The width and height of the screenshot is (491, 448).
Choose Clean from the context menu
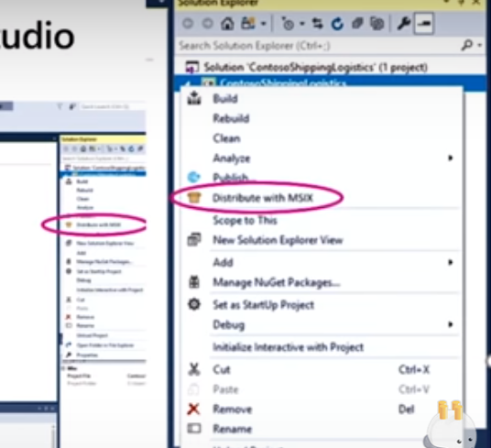[226, 138]
